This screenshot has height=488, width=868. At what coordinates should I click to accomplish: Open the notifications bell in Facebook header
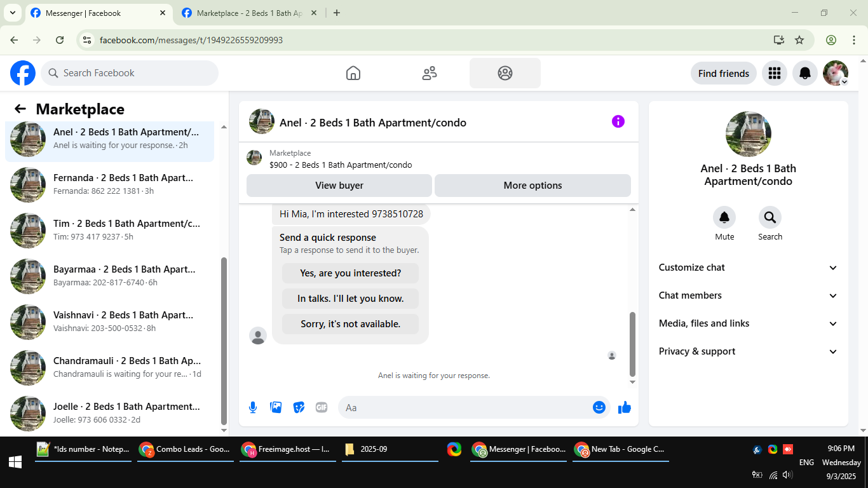click(x=805, y=73)
